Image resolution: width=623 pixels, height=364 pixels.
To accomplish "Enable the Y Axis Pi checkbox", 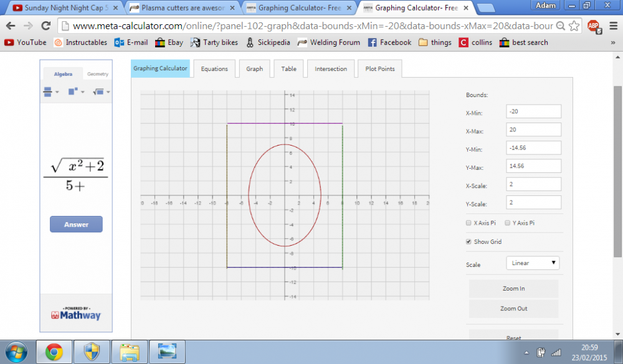I will click(507, 223).
